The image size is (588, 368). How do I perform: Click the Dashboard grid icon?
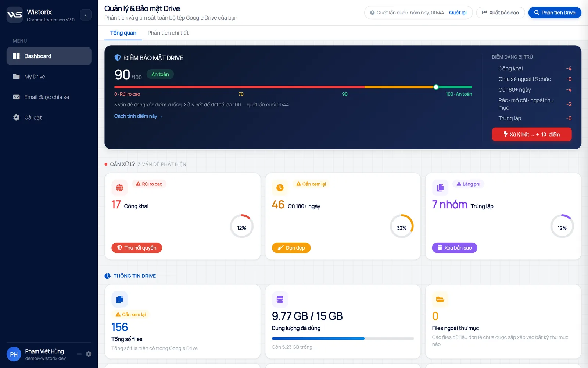click(16, 56)
